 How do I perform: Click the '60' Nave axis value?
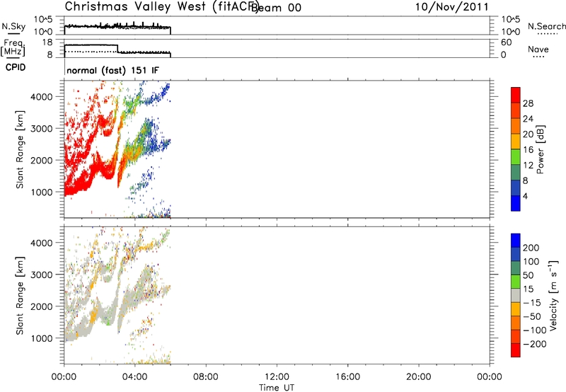click(506, 42)
